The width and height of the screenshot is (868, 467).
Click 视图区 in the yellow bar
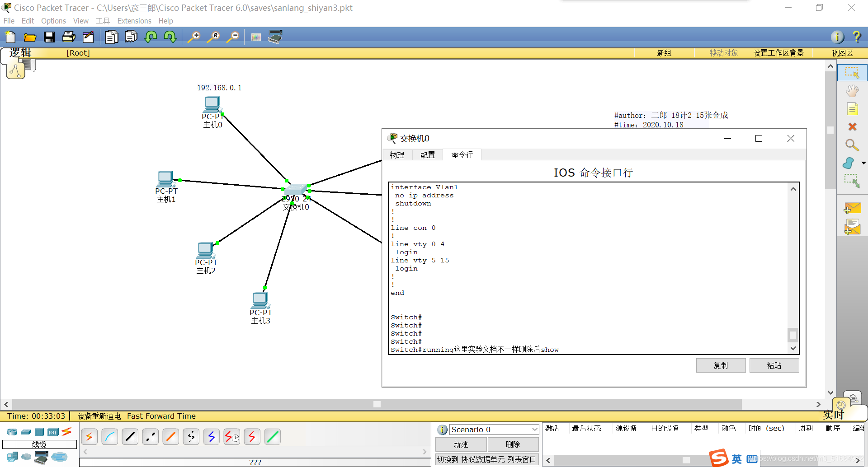coord(842,53)
